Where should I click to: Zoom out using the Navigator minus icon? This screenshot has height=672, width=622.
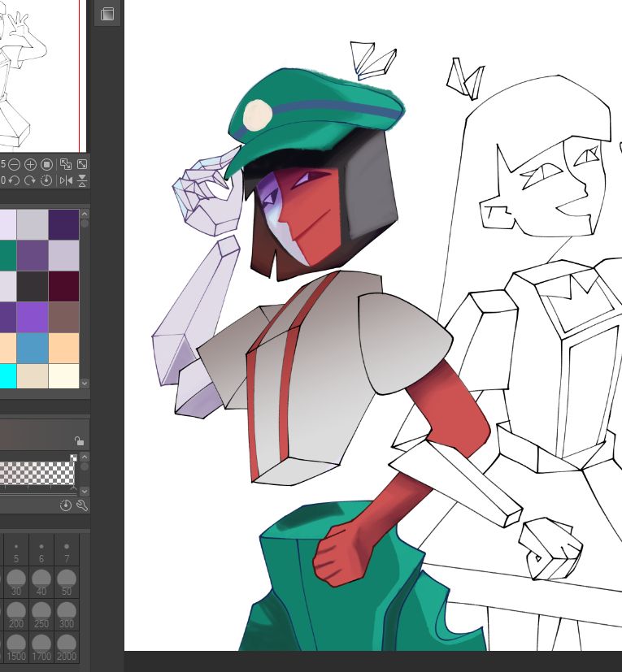click(x=14, y=165)
